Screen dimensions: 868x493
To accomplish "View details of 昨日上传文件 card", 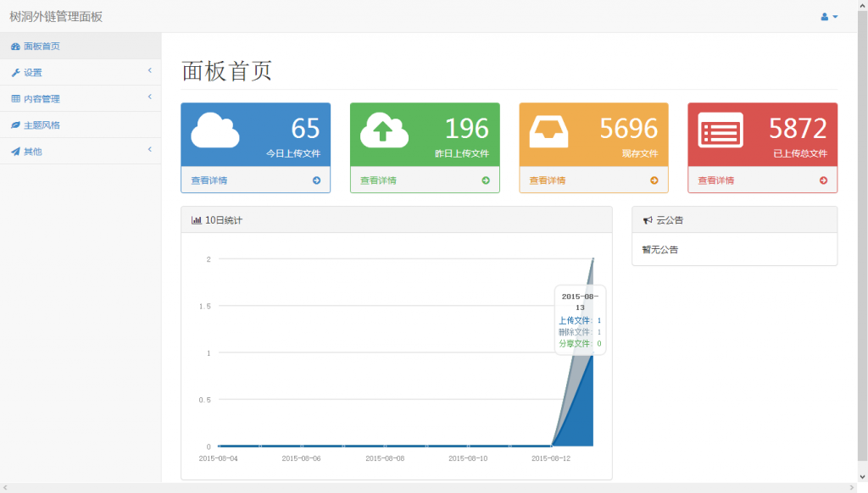I will click(x=425, y=180).
